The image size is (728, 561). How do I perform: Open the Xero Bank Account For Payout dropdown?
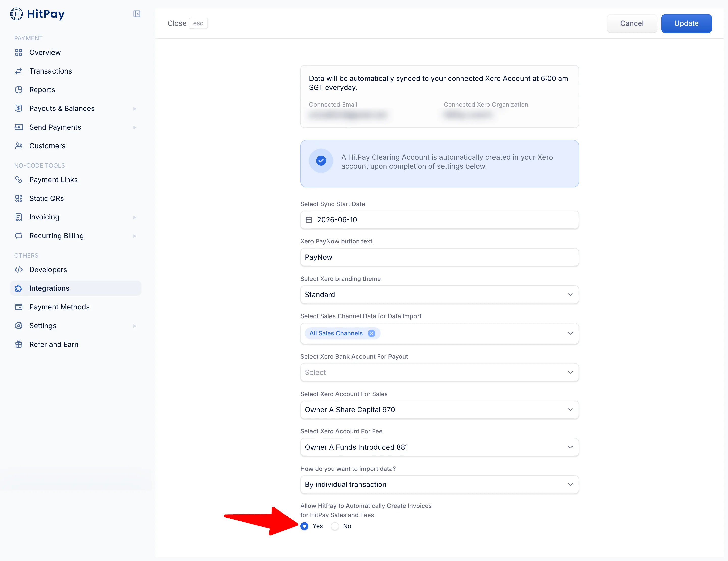pyautogui.click(x=439, y=372)
